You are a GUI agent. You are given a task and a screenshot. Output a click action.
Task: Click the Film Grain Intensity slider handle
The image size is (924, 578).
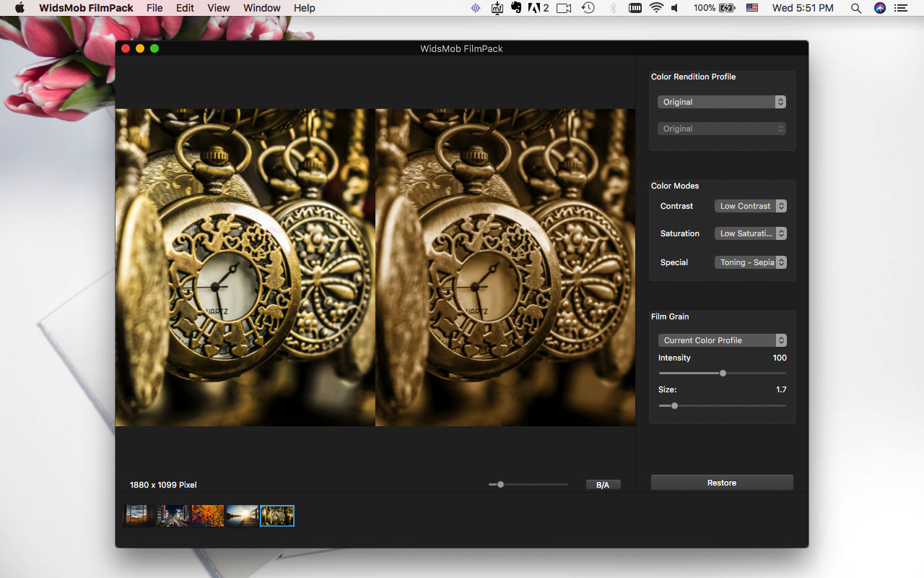coord(723,374)
